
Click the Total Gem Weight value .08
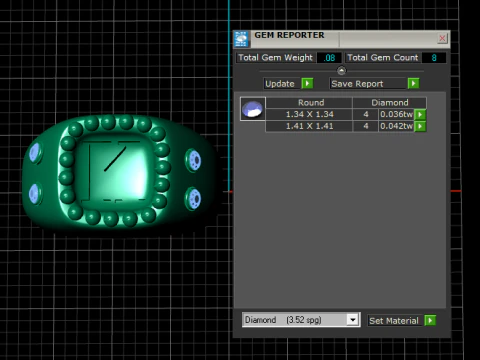point(329,58)
